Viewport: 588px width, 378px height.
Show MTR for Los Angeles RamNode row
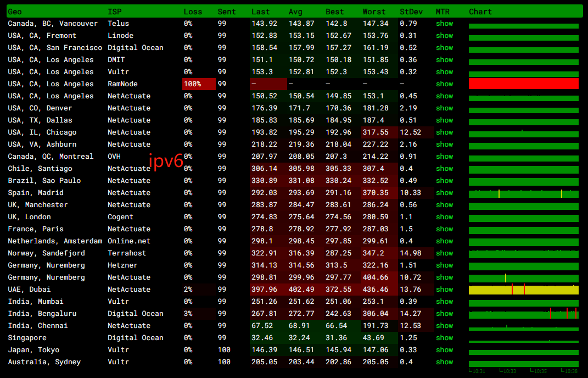tap(444, 84)
